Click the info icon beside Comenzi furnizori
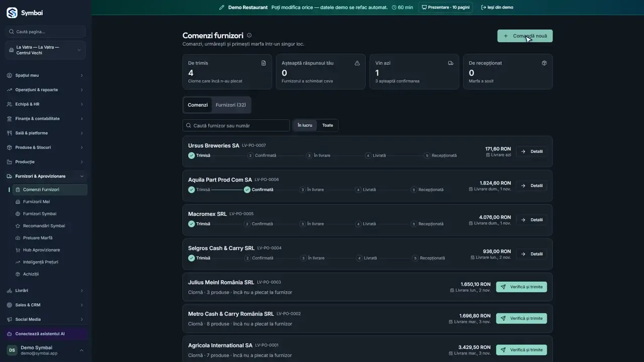 249,35
